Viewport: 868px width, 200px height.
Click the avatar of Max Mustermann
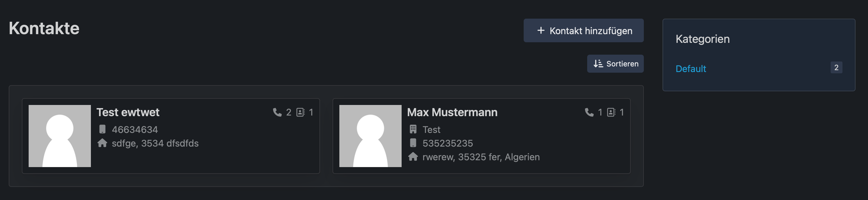coord(370,136)
